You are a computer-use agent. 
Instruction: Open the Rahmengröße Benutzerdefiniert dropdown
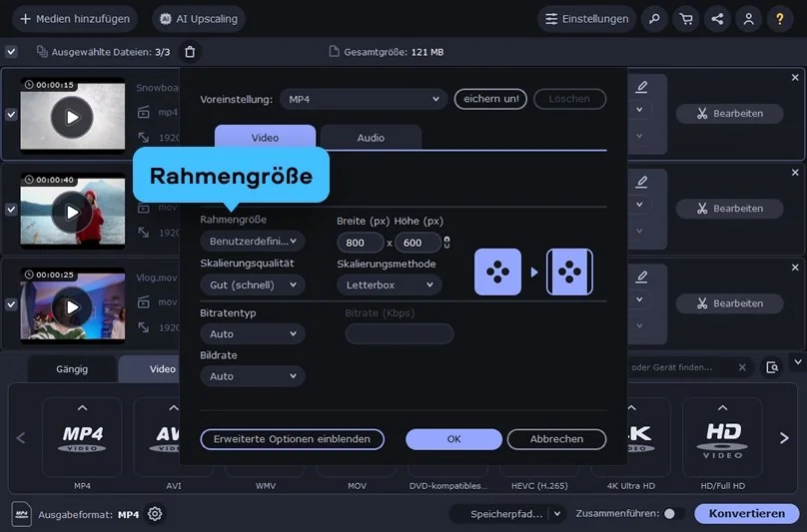point(252,241)
